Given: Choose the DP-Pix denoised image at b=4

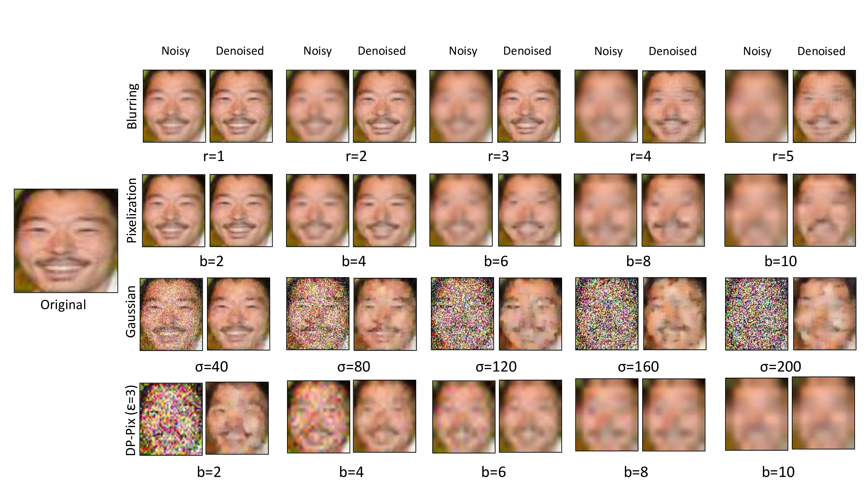Looking at the screenshot, I should click(384, 416).
